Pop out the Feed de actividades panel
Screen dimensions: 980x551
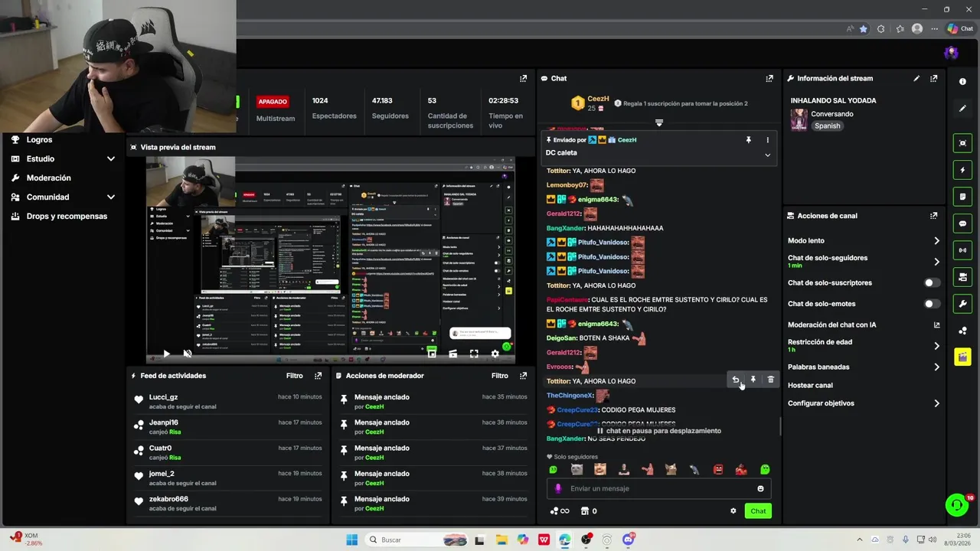318,376
